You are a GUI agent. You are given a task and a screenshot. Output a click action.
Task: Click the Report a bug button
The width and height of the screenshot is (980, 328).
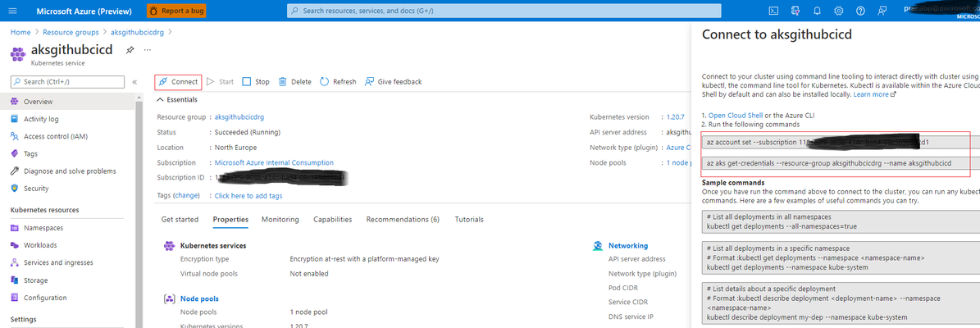[x=176, y=11]
